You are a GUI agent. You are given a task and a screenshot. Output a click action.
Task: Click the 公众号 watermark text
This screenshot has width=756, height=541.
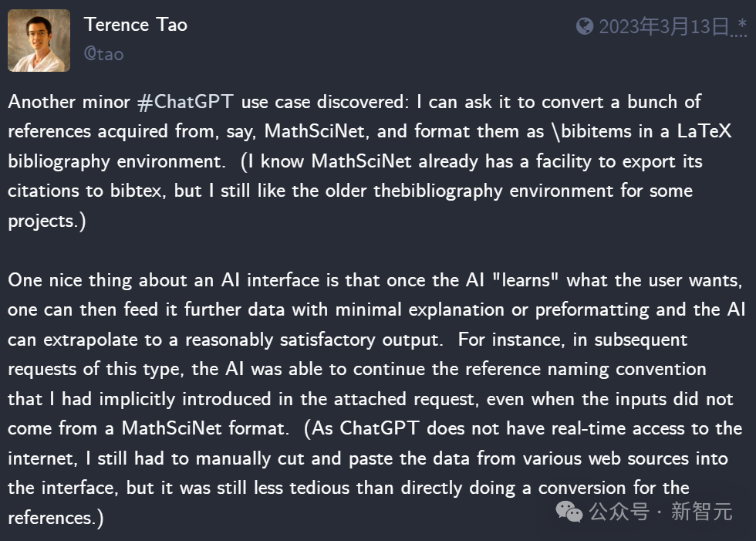(619, 512)
